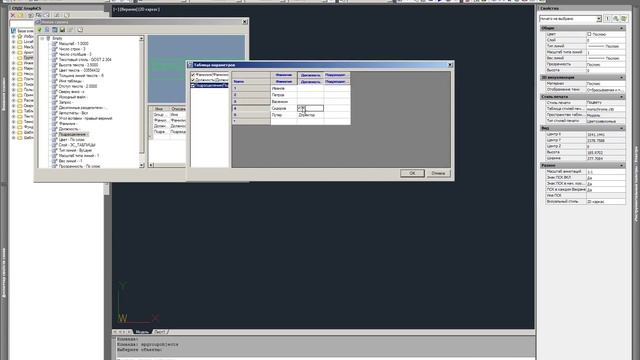The height and width of the screenshot is (360, 640).
Task: Click the 'Сидоров' cell in the parameters table
Action: tap(284, 108)
